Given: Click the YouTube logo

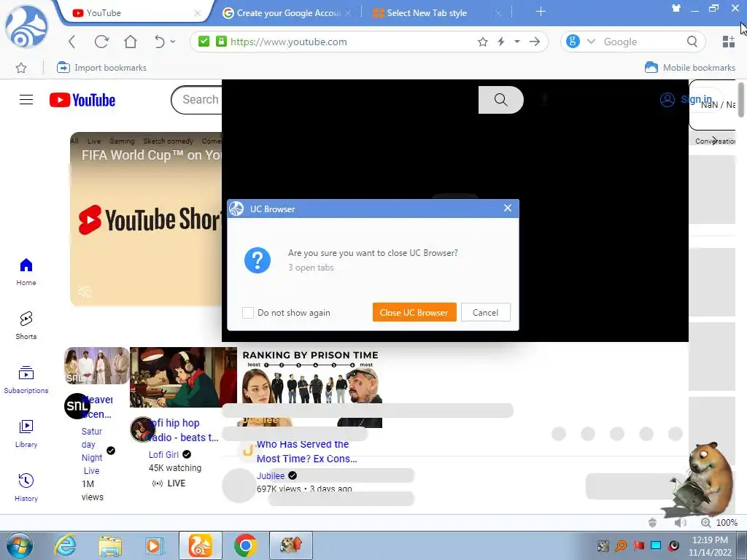Looking at the screenshot, I should [x=82, y=100].
